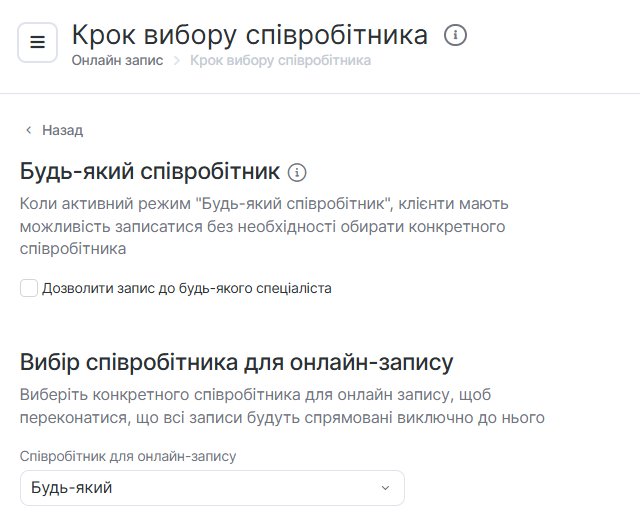Select "Крок вибору співробітника" breadcrumb item
Image resolution: width=640 pixels, height=532 pixels.
[280, 60]
